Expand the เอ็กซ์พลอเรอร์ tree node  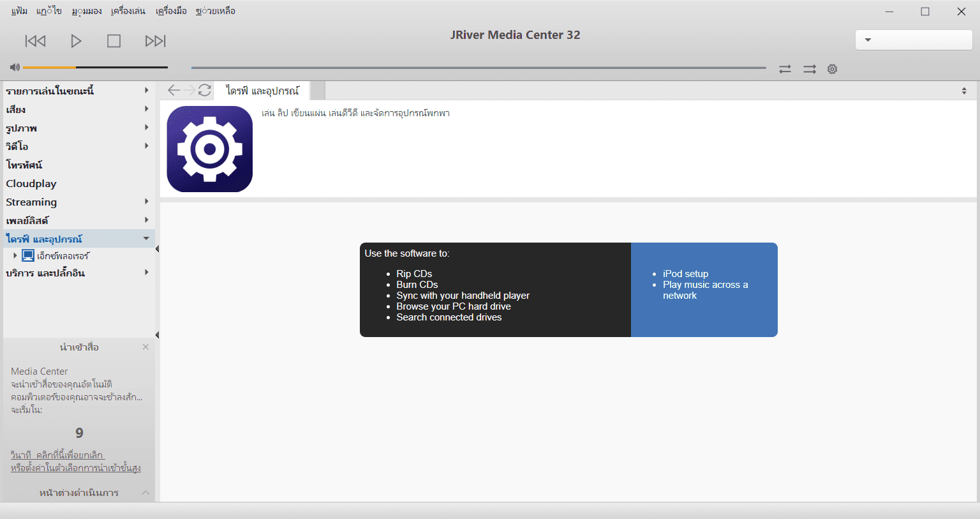tap(15, 255)
